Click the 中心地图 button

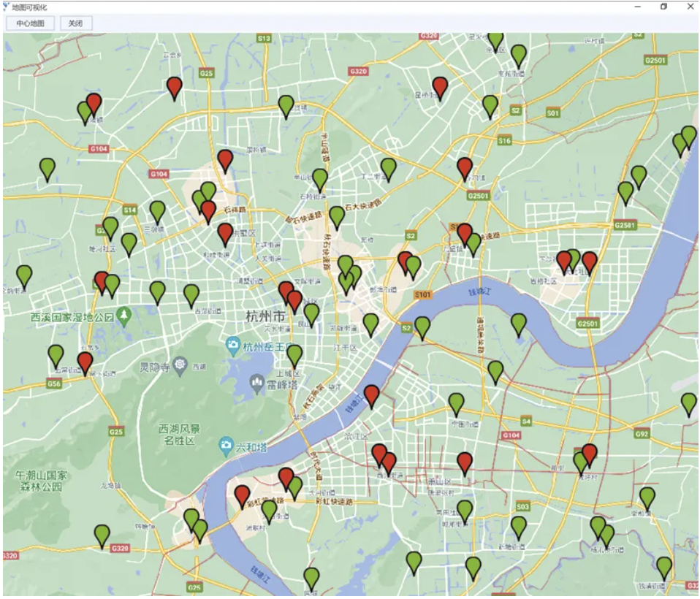click(31, 23)
